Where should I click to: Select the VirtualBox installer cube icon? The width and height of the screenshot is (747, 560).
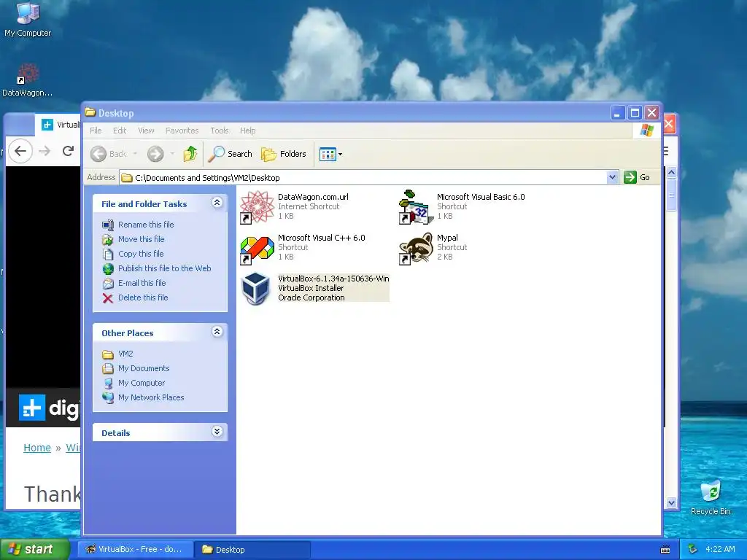[x=256, y=288]
